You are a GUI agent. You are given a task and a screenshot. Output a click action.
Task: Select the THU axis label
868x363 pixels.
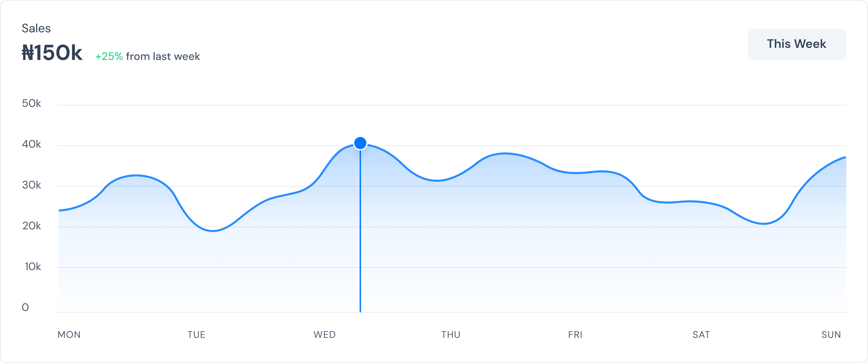(450, 335)
